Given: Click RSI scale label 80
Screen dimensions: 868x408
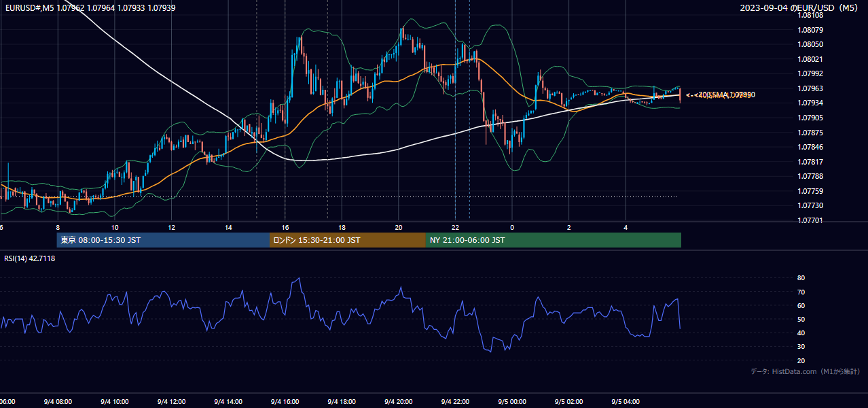Looking at the screenshot, I should pos(801,278).
